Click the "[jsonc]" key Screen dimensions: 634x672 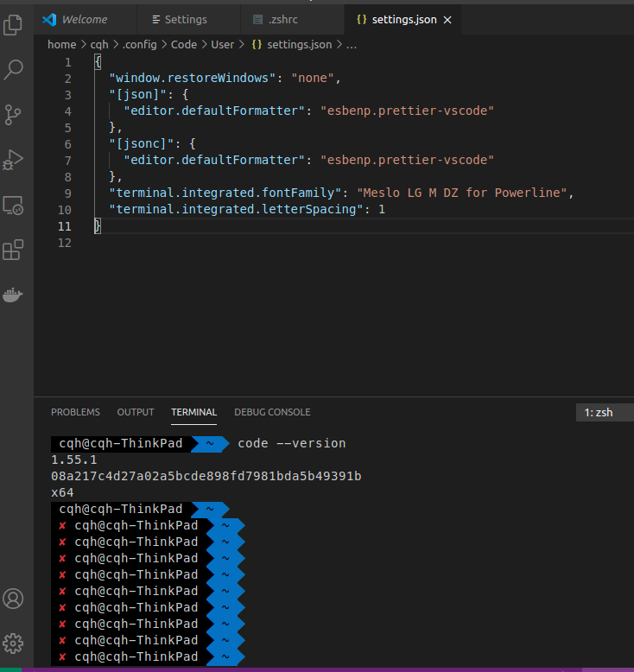pos(142,143)
